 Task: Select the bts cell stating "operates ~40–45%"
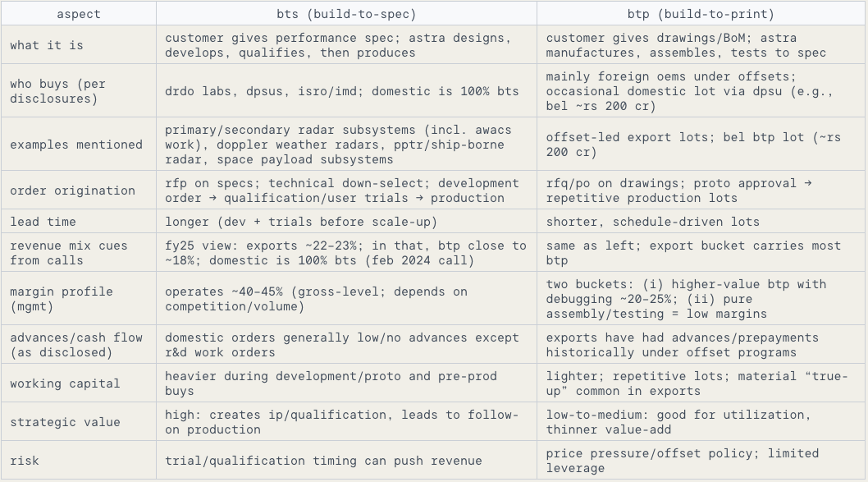click(x=346, y=299)
